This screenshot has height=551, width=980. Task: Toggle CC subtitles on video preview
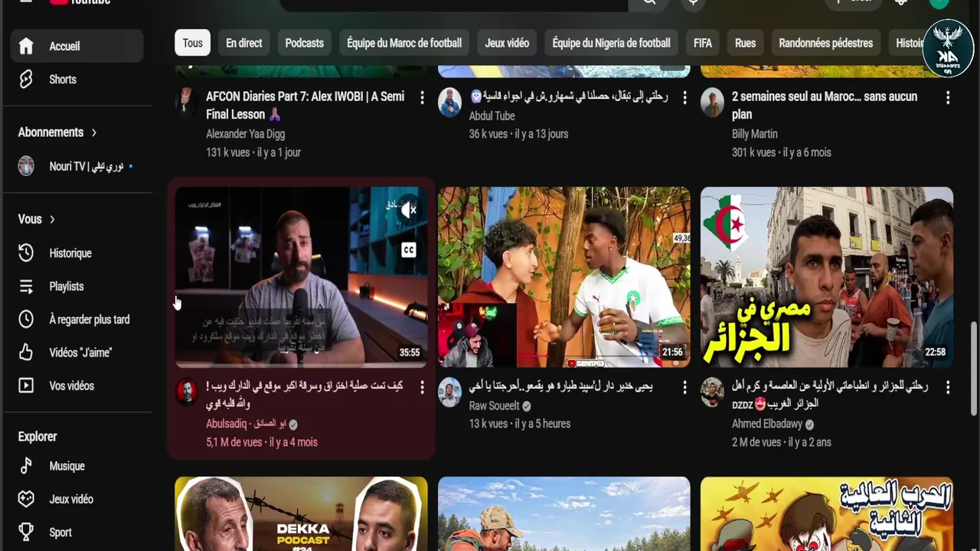pos(409,249)
